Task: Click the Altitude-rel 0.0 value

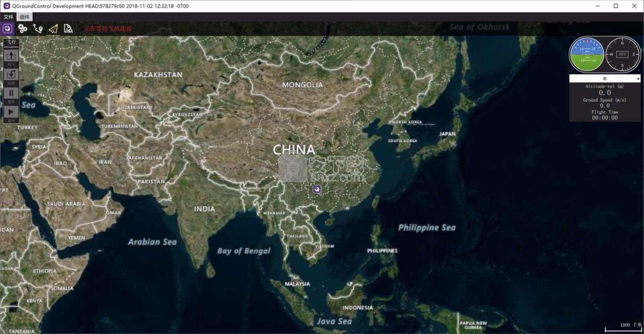Action: [605, 93]
